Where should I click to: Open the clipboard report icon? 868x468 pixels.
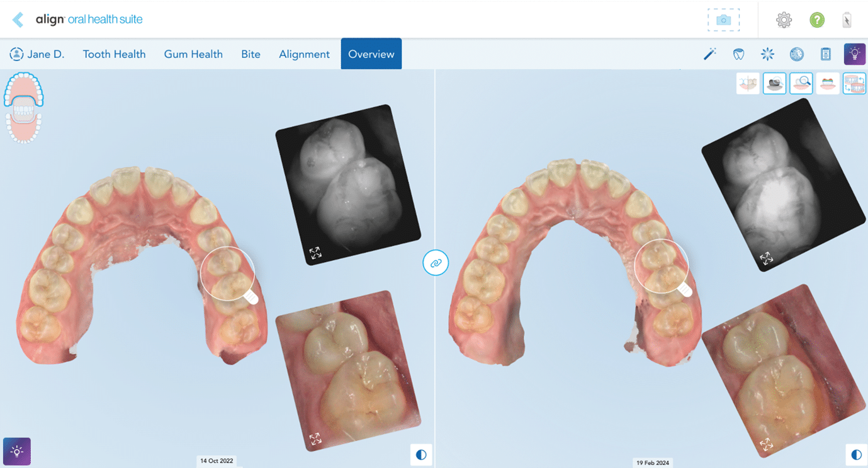(x=826, y=54)
